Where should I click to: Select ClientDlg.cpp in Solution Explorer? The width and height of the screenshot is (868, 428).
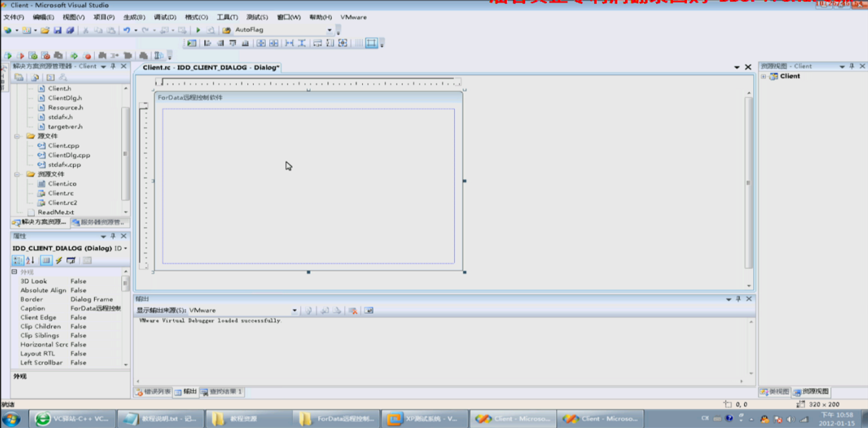click(x=69, y=155)
